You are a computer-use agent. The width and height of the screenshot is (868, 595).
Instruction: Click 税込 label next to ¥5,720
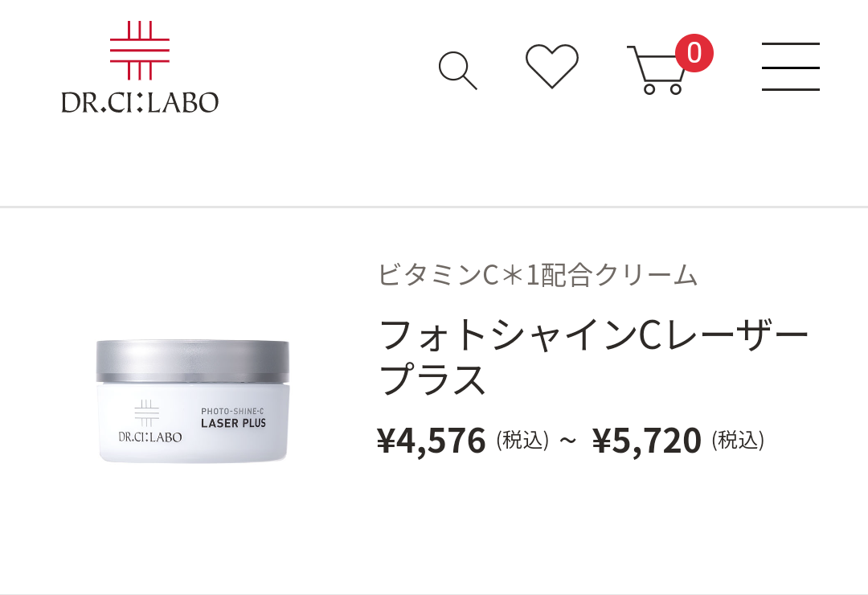738,441
